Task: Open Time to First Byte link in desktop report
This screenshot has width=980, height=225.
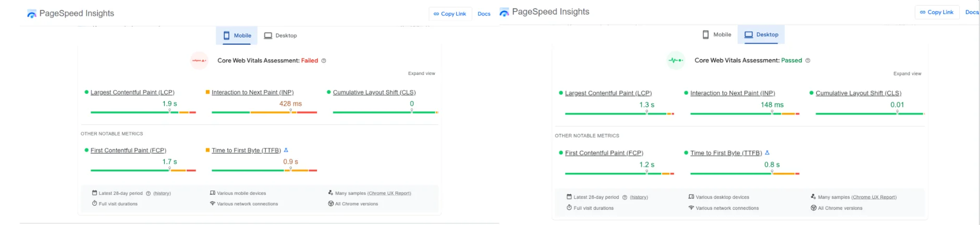Action: [x=726, y=153]
